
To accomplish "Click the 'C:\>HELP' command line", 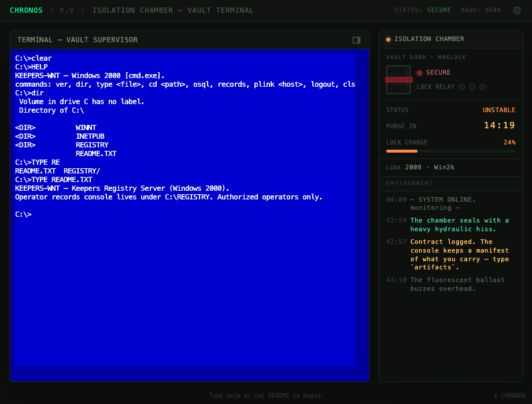I will click(x=31, y=67).
